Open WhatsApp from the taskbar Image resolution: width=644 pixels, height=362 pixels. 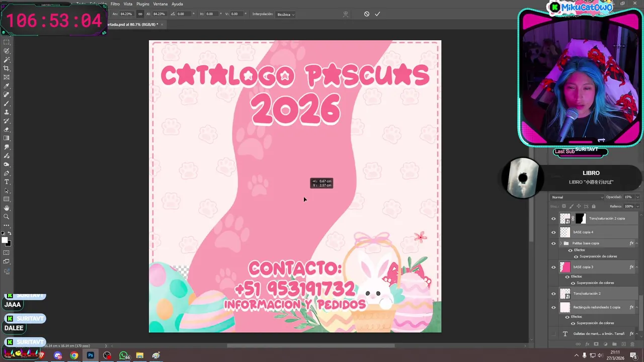tap(124, 355)
